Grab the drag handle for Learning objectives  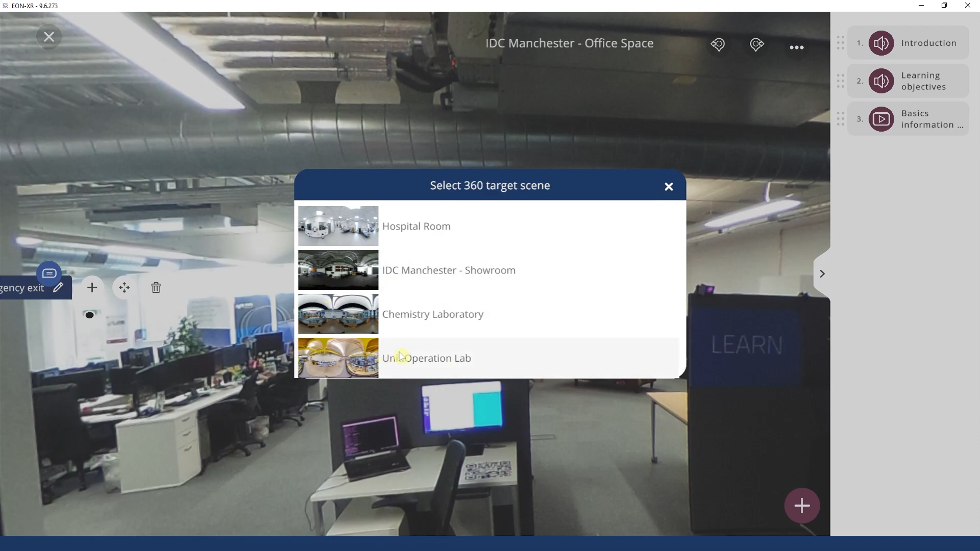coord(840,81)
